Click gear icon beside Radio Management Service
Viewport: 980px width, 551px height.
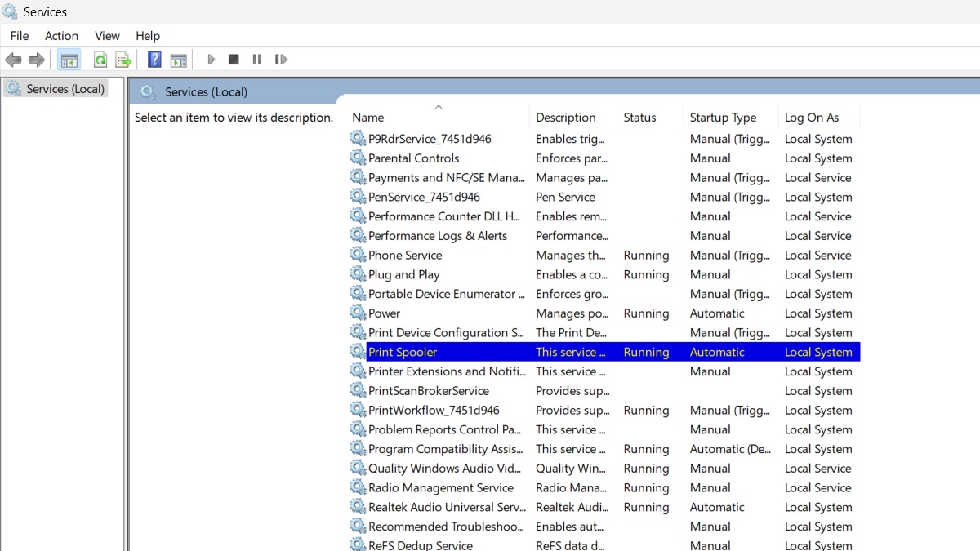click(358, 487)
